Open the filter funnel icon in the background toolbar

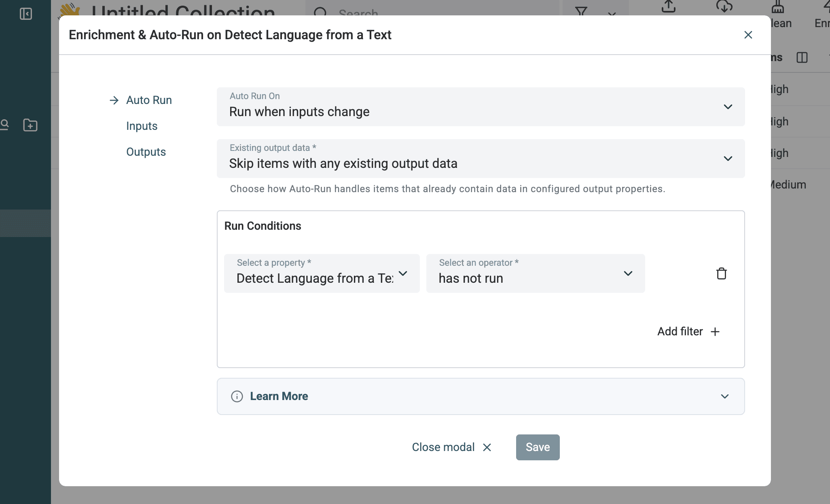[x=581, y=11]
